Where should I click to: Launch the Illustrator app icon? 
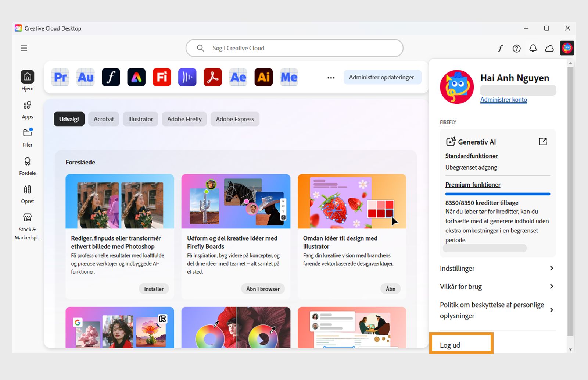(x=263, y=77)
